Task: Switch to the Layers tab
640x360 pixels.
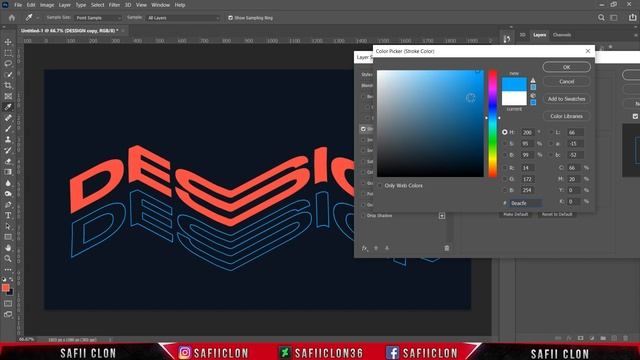Action: [x=539, y=35]
